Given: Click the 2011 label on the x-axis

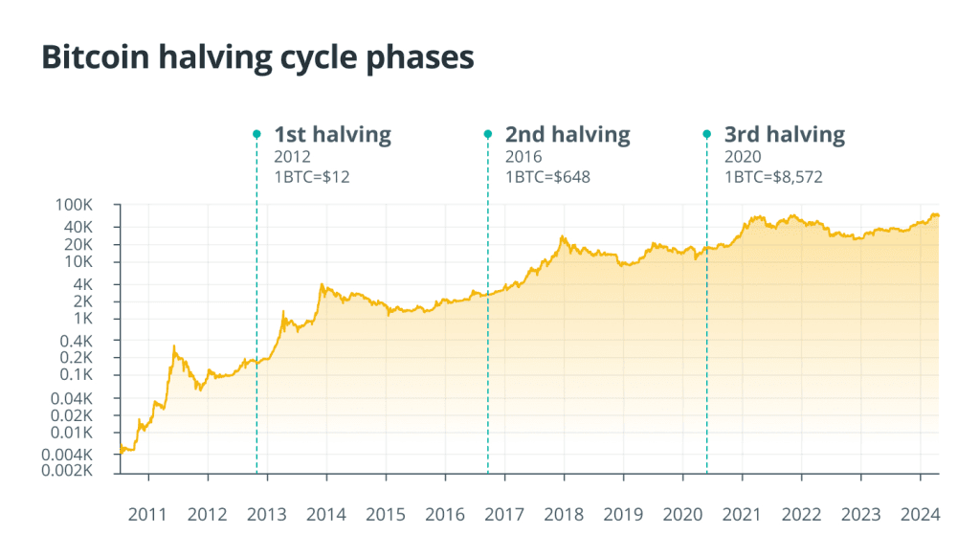Looking at the screenshot, I should [x=148, y=515].
